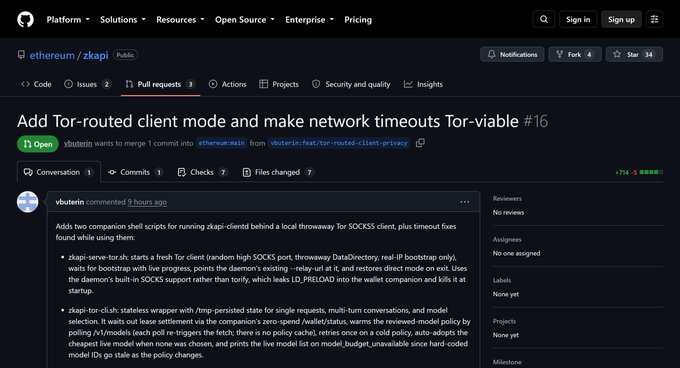Open the zkapi repository link

[95, 55]
